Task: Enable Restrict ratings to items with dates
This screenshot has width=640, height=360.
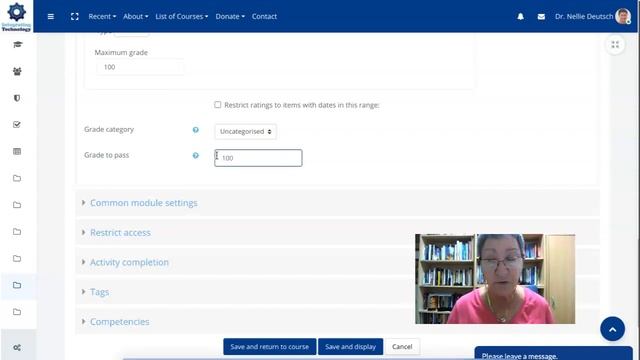Action: coord(218,105)
